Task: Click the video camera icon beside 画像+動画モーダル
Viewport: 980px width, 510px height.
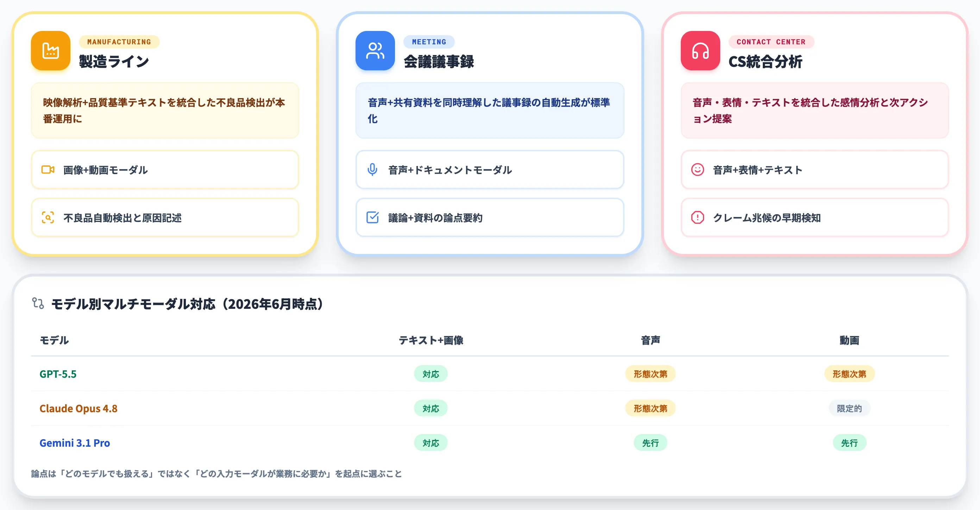Action: click(48, 170)
